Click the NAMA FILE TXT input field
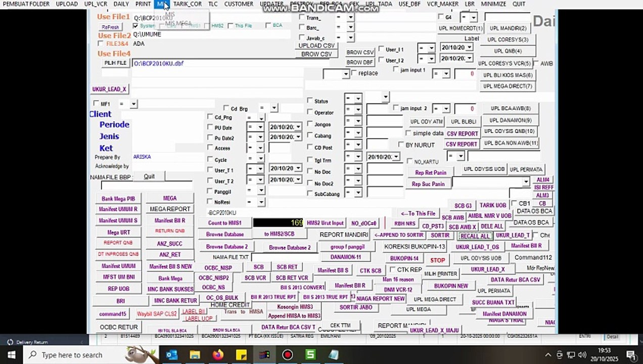The image size is (643, 364). click(284, 257)
